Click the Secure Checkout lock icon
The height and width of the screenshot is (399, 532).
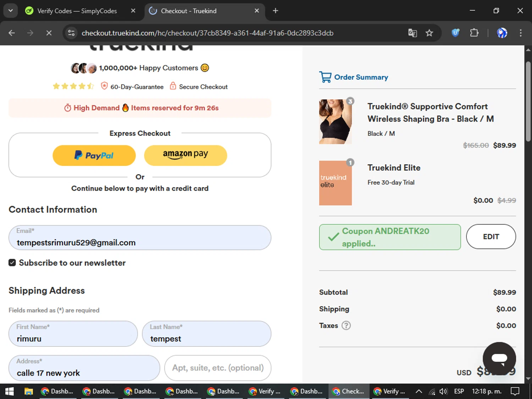173,86
